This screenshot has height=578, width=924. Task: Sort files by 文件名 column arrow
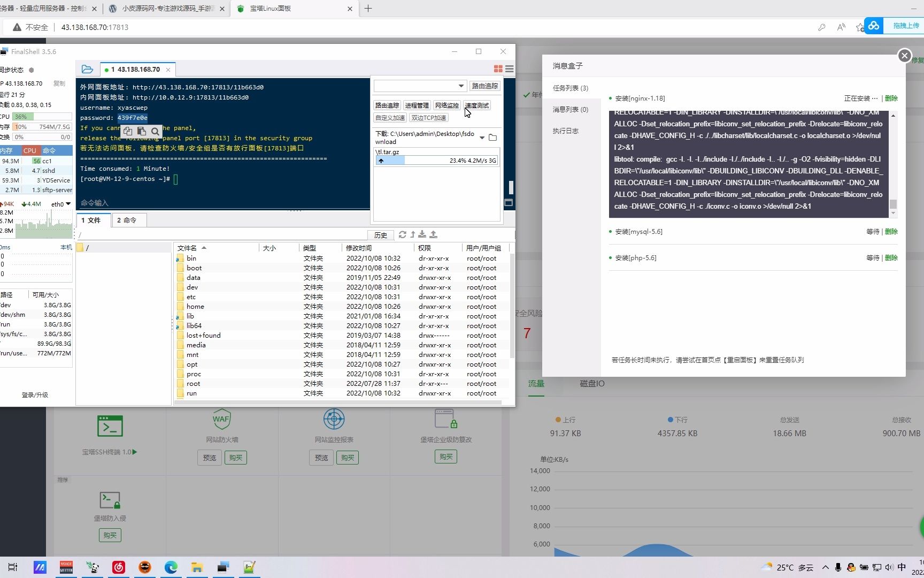[204, 248]
